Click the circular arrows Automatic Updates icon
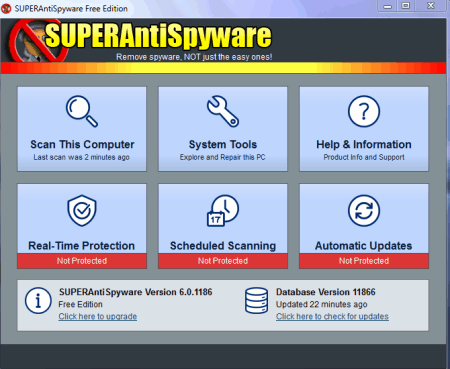The width and height of the screenshot is (450, 369). (x=364, y=211)
